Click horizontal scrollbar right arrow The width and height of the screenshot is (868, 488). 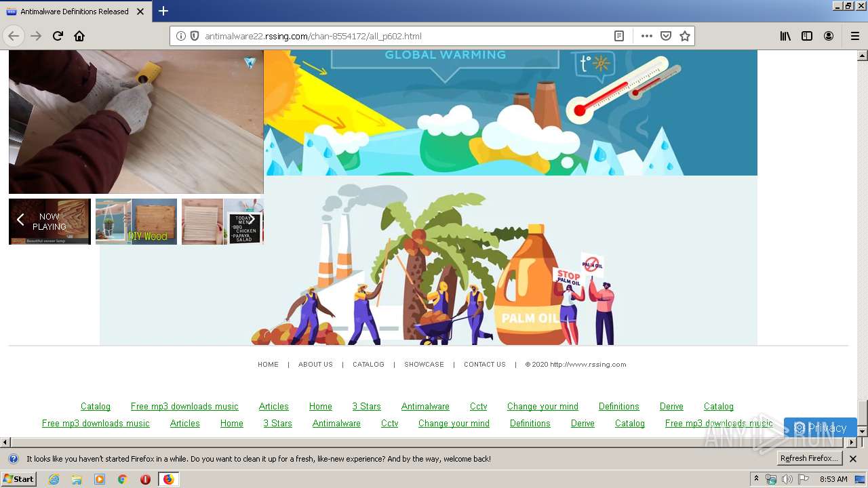(x=852, y=442)
